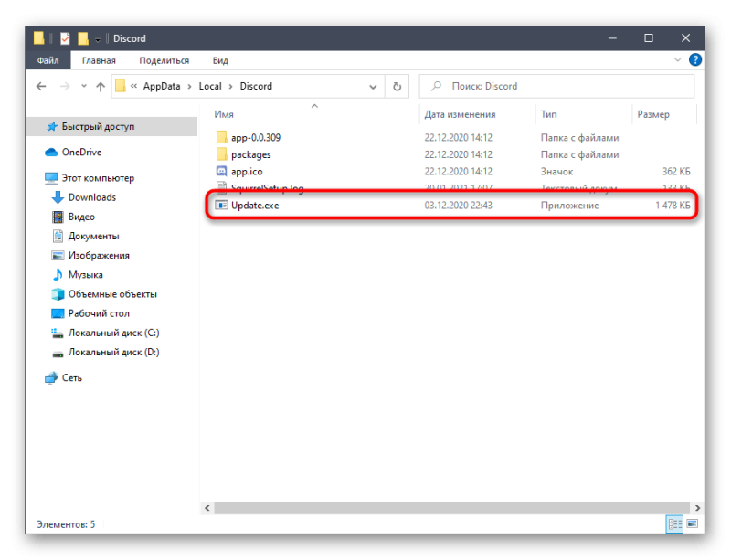Open Help via the blue question icon

click(x=695, y=60)
